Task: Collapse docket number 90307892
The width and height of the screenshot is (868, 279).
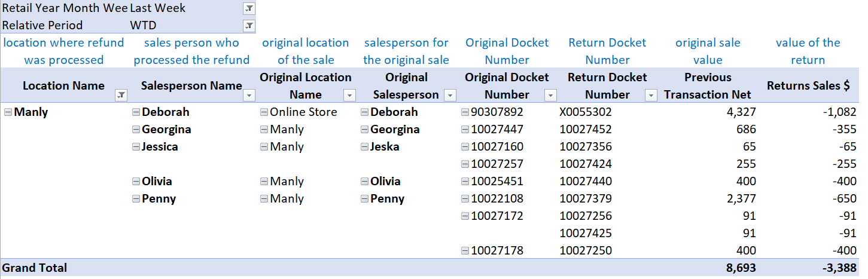Action: pyautogui.click(x=465, y=112)
